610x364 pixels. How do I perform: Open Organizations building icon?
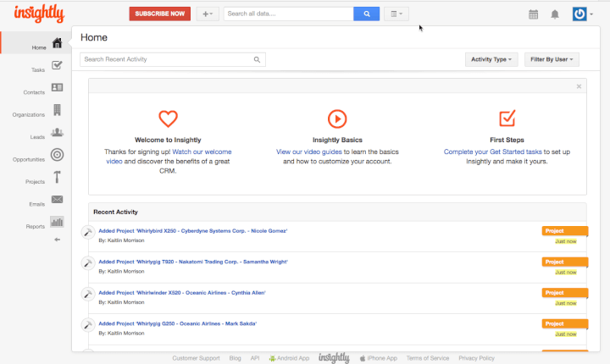click(57, 110)
